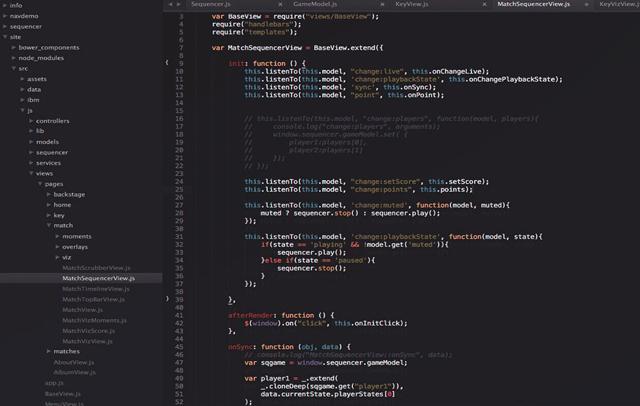Expand the backstage folder
The image size is (640, 406).
[x=68, y=194]
